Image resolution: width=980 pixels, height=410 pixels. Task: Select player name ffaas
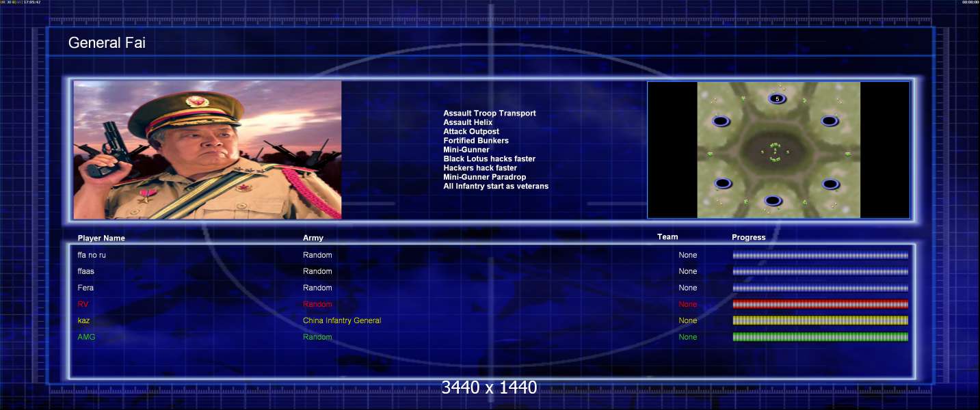(86, 271)
